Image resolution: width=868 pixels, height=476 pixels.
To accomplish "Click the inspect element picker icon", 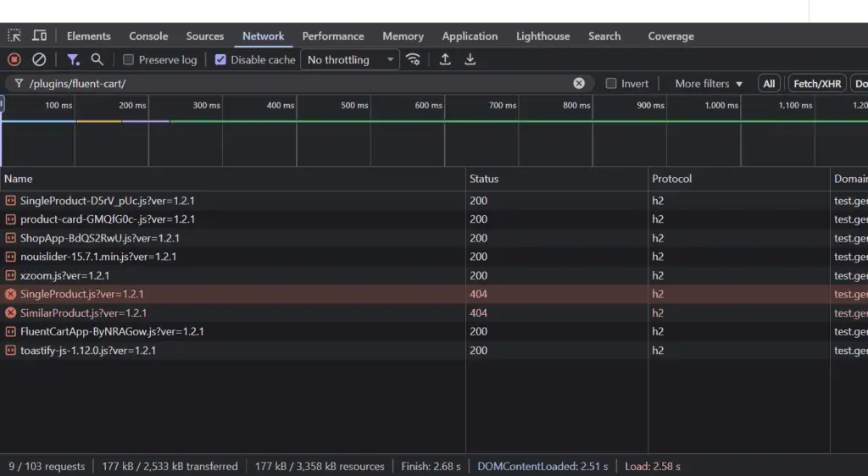I will [x=14, y=36].
